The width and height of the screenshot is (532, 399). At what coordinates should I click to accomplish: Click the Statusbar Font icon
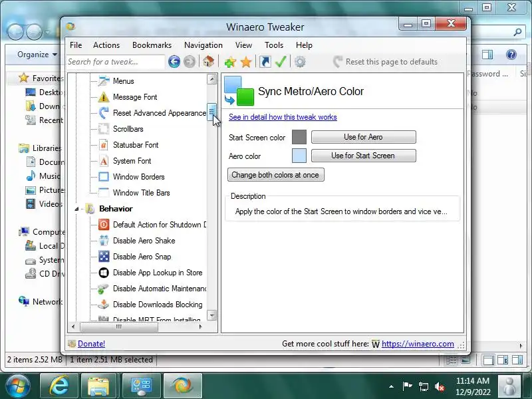tap(104, 145)
